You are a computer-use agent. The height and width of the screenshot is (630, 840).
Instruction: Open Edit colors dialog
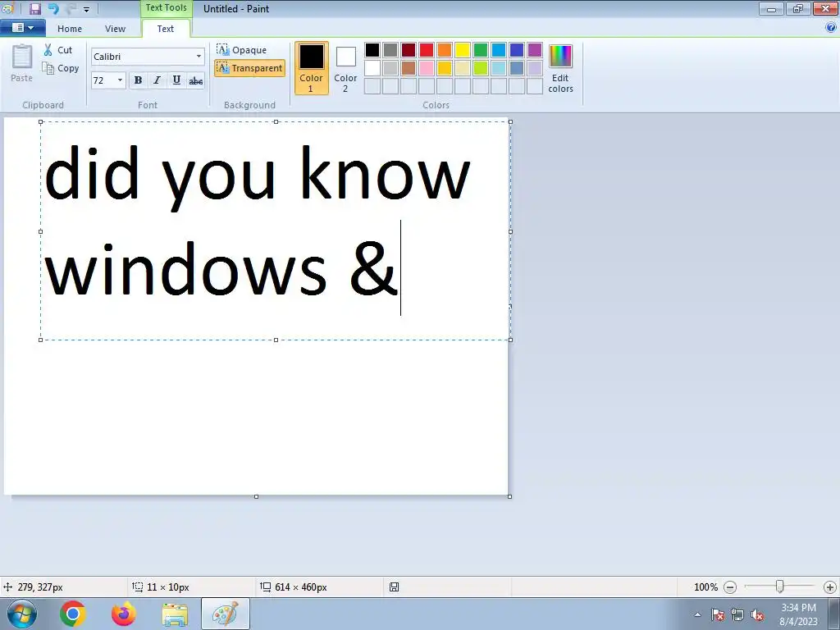560,68
